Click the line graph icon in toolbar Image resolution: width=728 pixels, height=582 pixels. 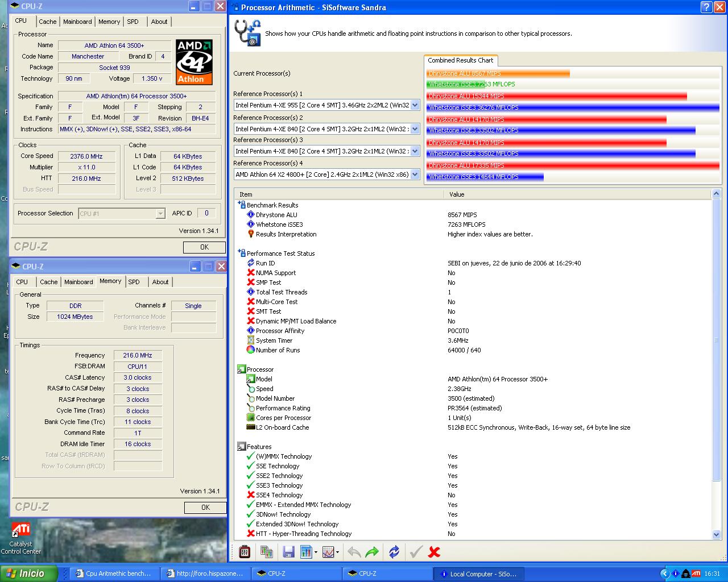tap(328, 552)
